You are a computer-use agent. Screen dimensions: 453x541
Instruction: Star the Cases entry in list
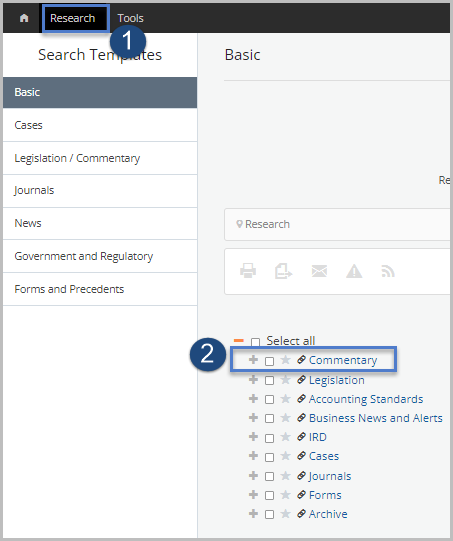coord(285,456)
